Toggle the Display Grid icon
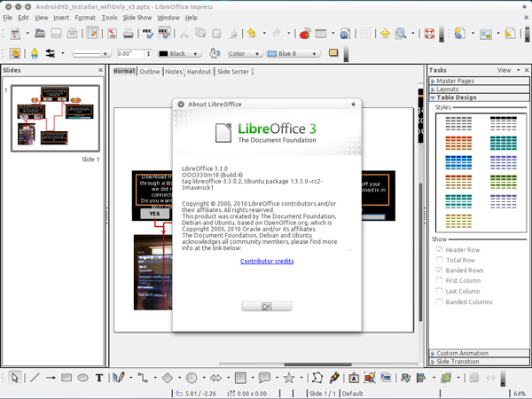Screen dimensions: 532x399 [x=365, y=34]
